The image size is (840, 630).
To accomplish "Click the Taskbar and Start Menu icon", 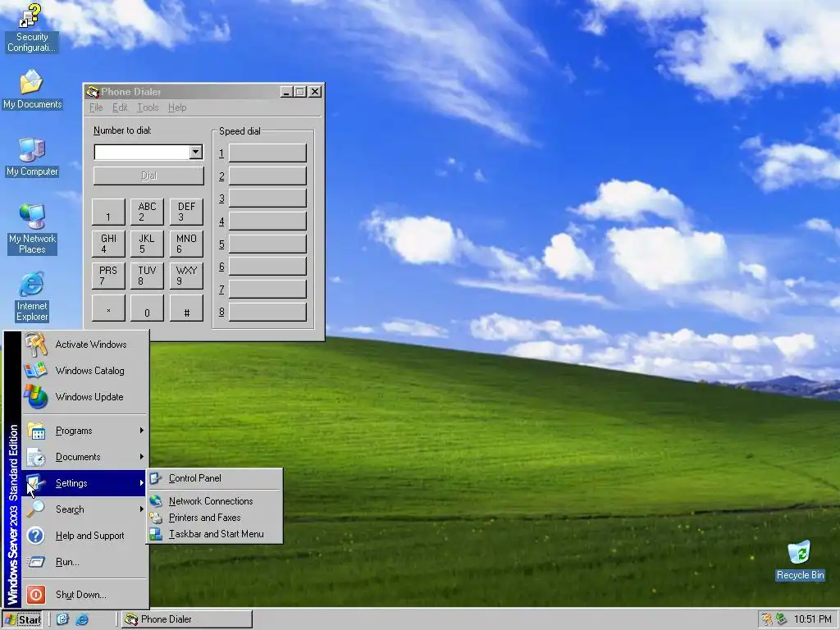I will click(x=156, y=534).
